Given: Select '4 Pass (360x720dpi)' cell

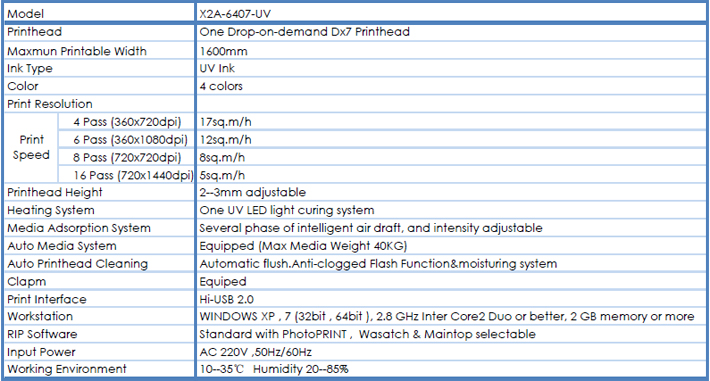Looking at the screenshot, I should click(126, 122).
